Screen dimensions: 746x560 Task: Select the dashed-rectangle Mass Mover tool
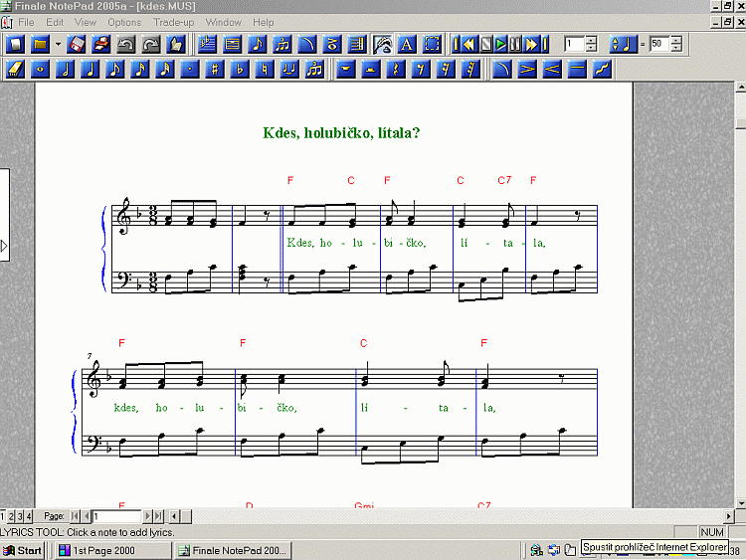tap(432, 44)
